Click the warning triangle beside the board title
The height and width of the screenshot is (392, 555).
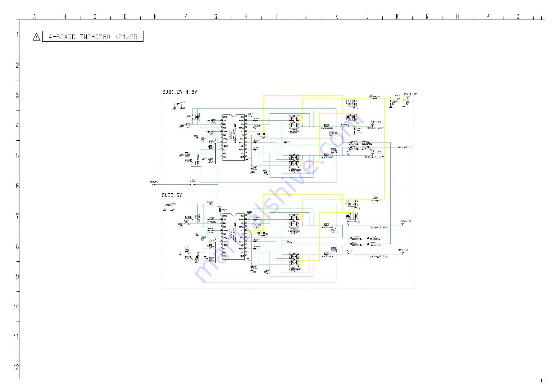tap(36, 37)
